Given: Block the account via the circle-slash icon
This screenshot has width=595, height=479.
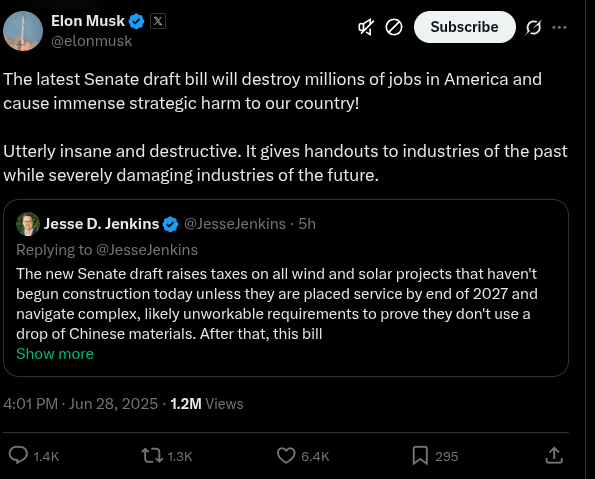Looking at the screenshot, I should (x=394, y=27).
